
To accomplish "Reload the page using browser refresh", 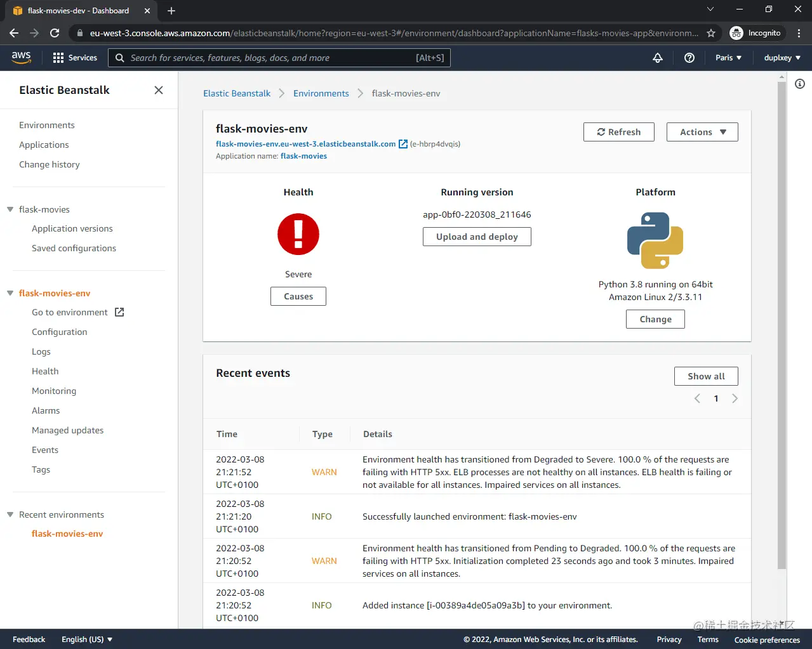I will [55, 33].
